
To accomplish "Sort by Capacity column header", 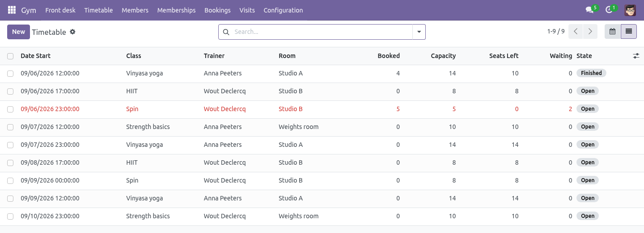I will point(443,56).
